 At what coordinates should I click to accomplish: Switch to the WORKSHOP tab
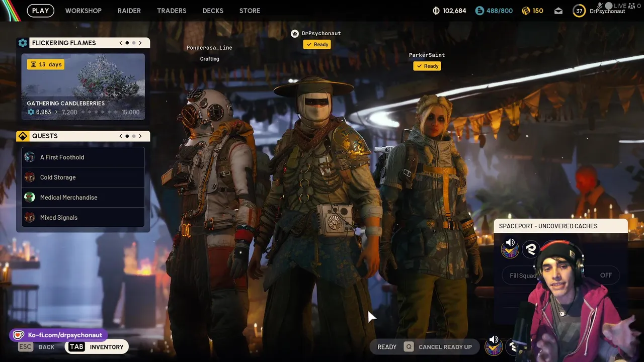(84, 11)
